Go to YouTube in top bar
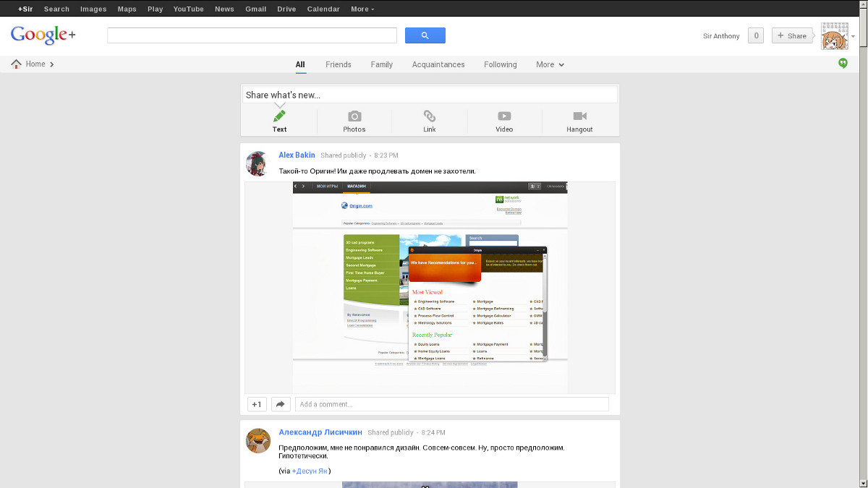Screen dimensions: 868x488 click(189, 9)
